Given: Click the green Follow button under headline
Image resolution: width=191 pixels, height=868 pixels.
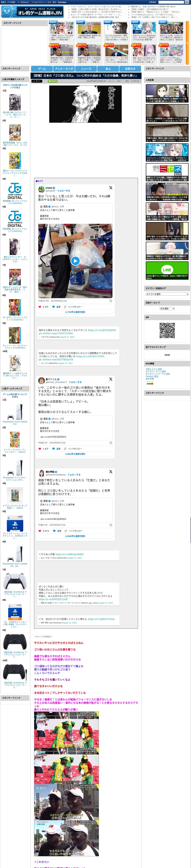Looking at the screenshot, I should [52, 81].
